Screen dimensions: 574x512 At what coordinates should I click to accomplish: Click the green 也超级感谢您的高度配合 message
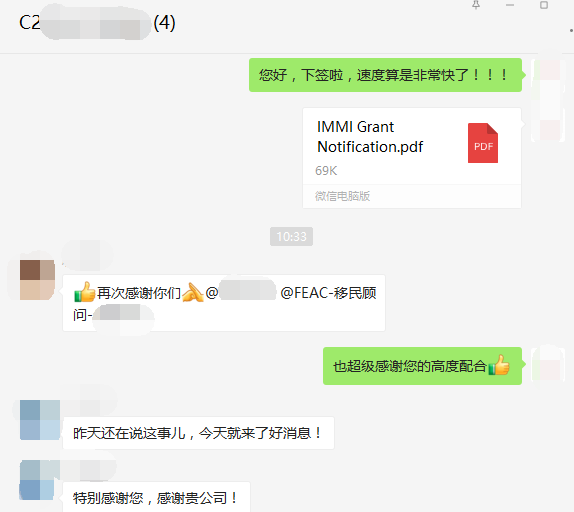[422, 366]
